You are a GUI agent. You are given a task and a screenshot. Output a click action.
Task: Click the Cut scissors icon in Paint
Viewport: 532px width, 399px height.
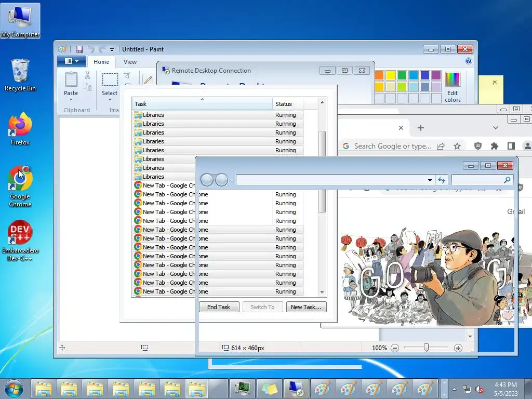(87, 75)
